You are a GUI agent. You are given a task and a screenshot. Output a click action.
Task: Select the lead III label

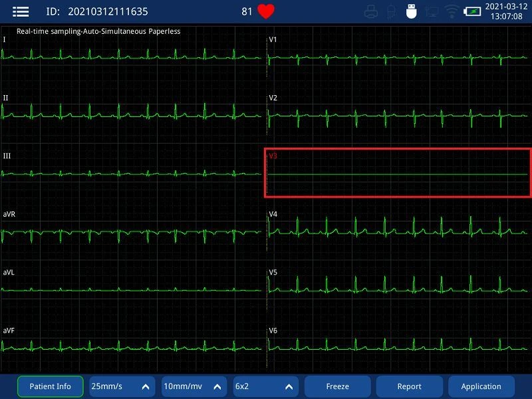(7, 156)
